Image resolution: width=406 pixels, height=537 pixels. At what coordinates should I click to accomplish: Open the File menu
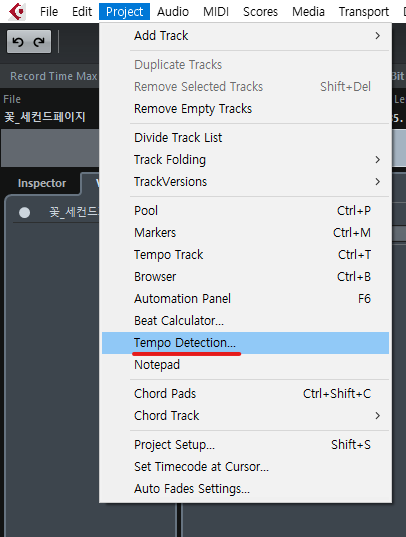(x=49, y=12)
